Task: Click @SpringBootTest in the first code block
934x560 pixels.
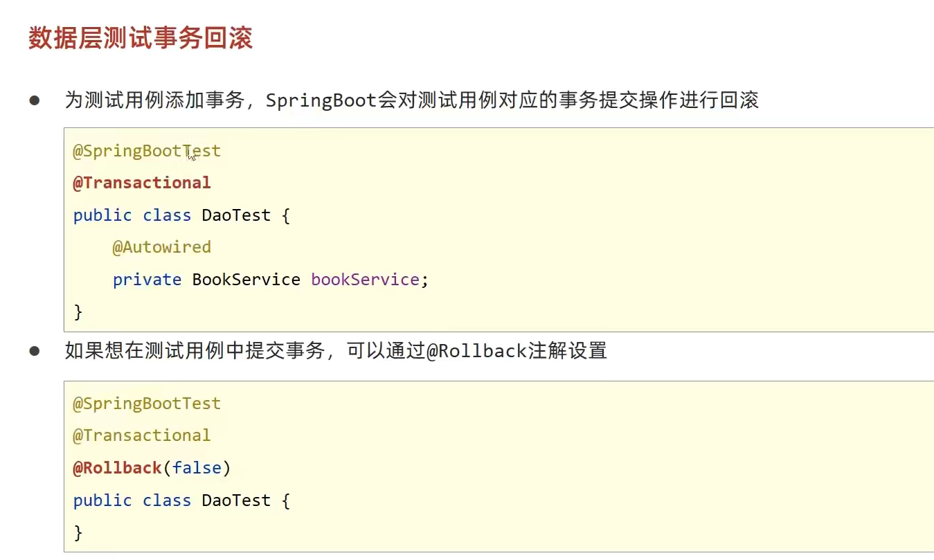Action: click(x=147, y=151)
